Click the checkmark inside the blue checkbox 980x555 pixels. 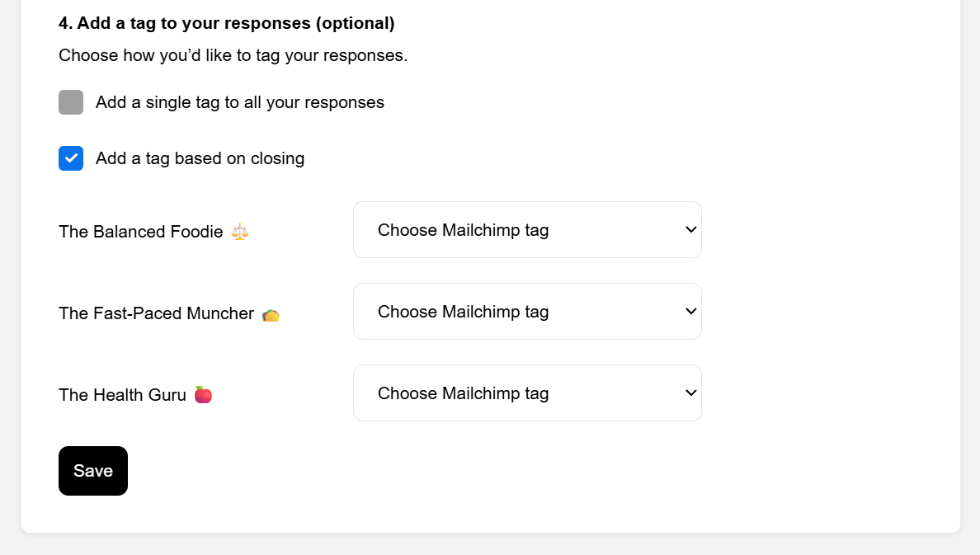(70, 158)
